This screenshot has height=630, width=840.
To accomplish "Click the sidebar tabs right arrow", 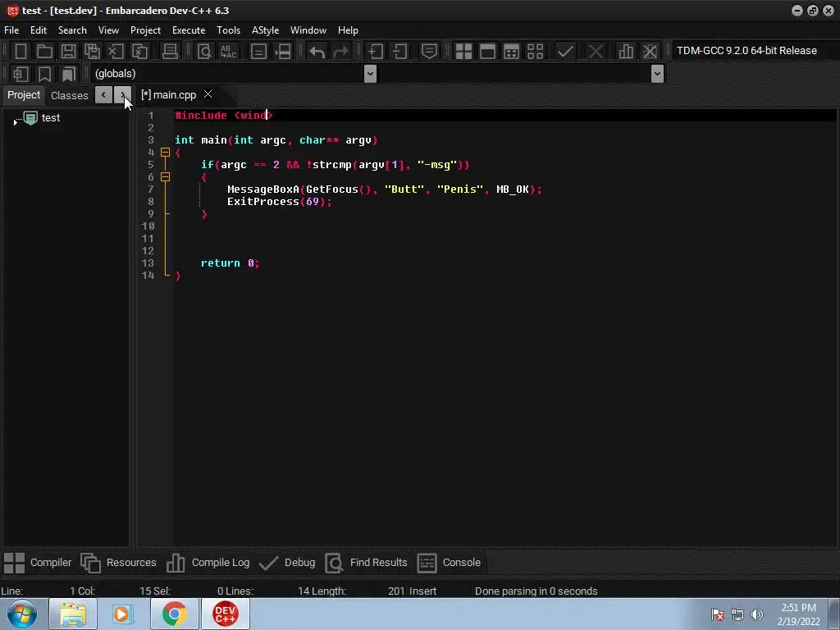I will click(123, 95).
